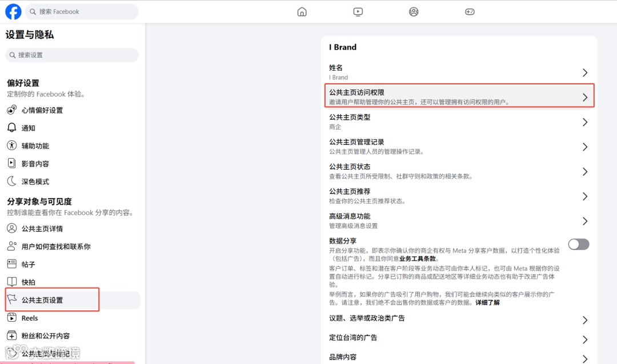Click the bell icon beside 通知
Image resolution: width=617 pixels, height=364 pixels.
click(x=12, y=127)
